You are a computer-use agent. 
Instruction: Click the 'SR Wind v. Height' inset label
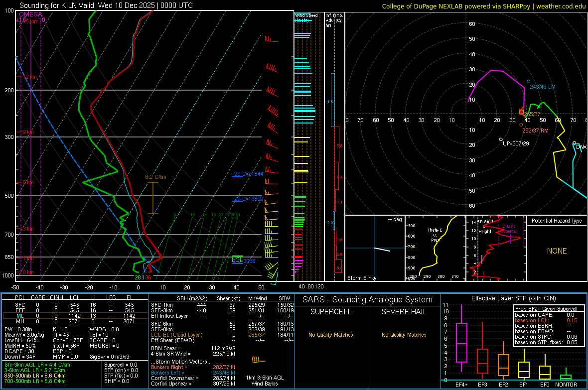(485, 227)
